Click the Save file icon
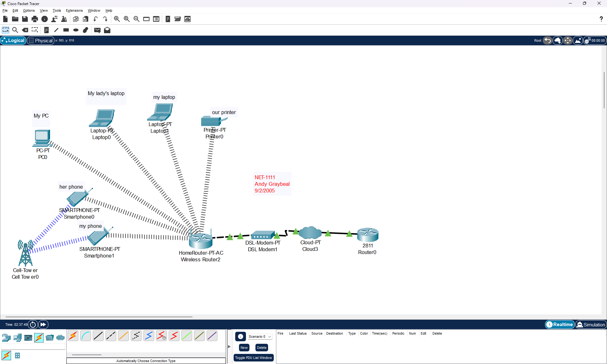This screenshot has width=607, height=364. pos(25,19)
